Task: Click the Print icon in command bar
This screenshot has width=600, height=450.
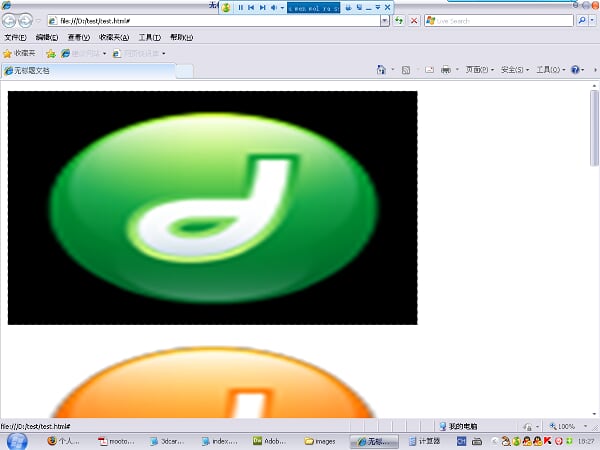Action: (446, 70)
